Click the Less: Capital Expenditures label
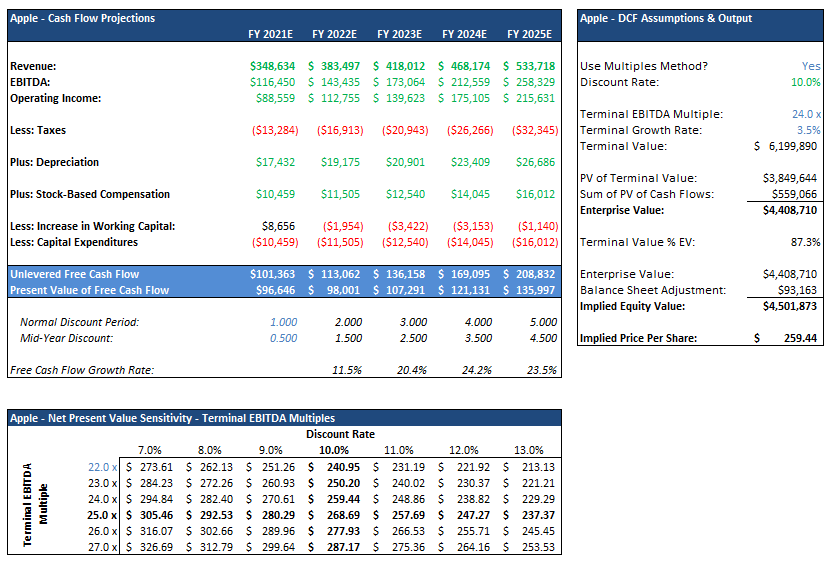This screenshot has width=832, height=564. (x=74, y=242)
